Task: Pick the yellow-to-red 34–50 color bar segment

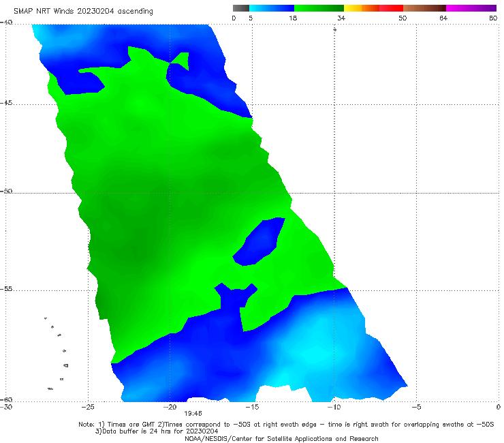Action: pyautogui.click(x=373, y=8)
